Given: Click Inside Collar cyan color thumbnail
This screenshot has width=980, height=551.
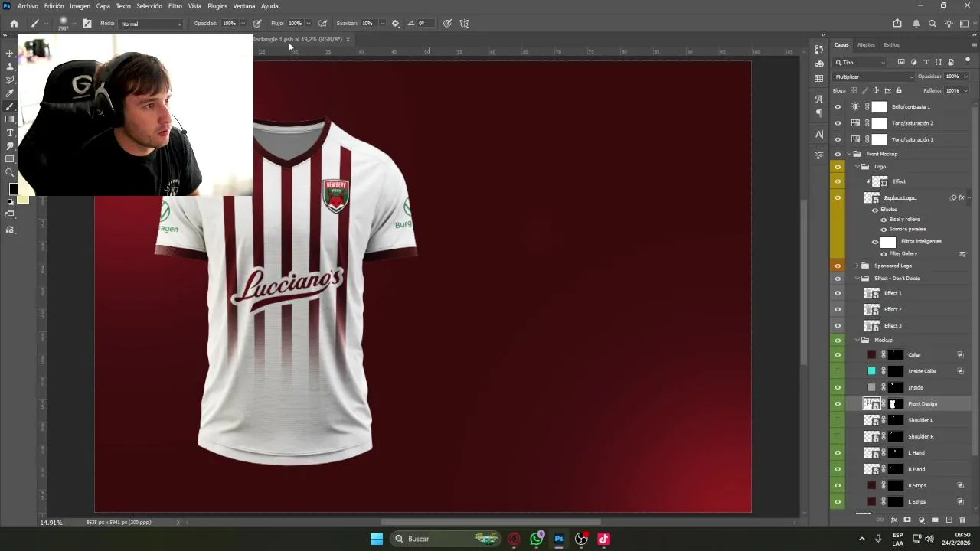Looking at the screenshot, I should pos(871,371).
